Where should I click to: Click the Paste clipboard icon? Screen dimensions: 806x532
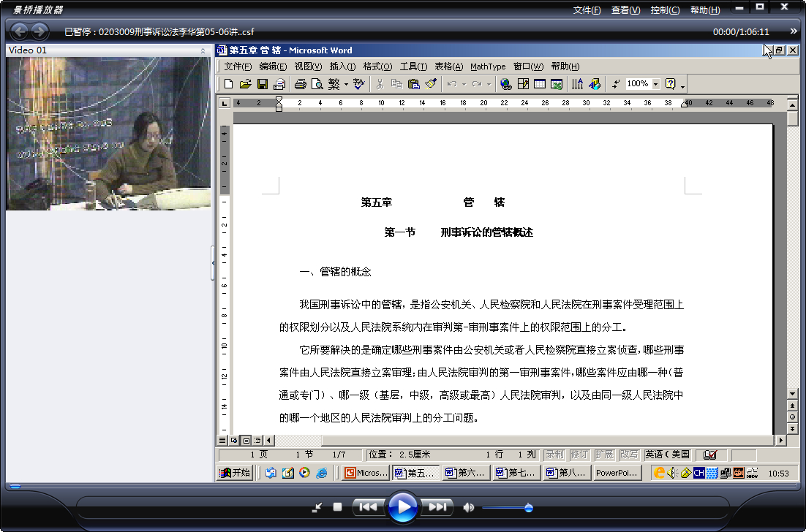[x=414, y=84]
